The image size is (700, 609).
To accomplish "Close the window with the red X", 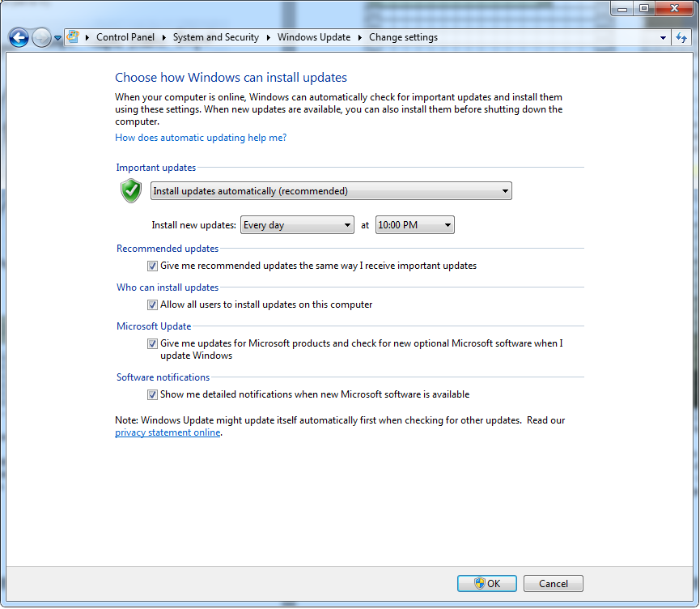I will (675, 8).
